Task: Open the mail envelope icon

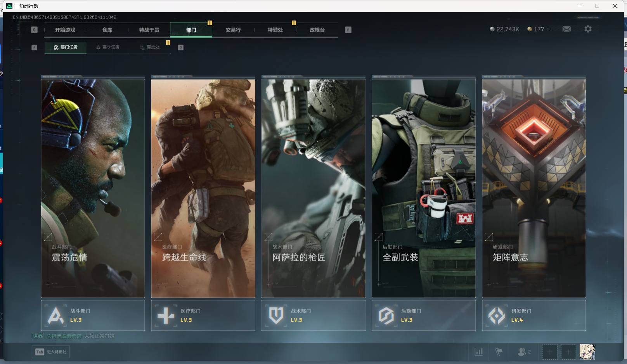Action: coord(566,29)
